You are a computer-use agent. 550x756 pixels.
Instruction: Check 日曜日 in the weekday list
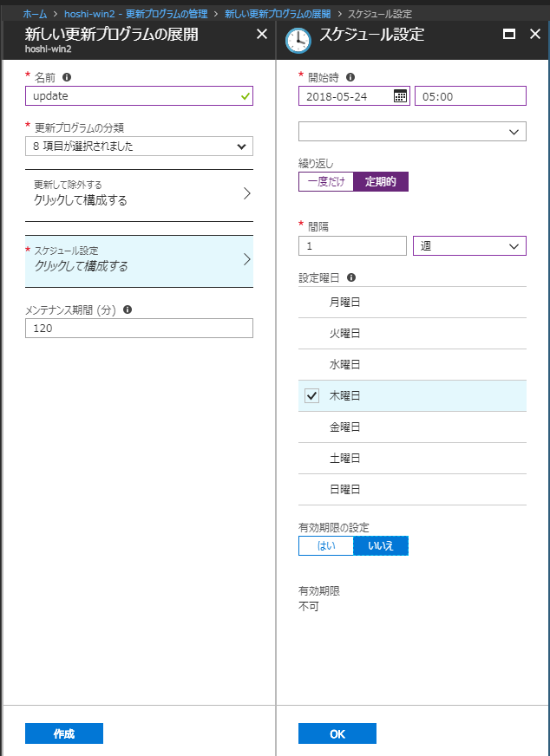(x=412, y=490)
